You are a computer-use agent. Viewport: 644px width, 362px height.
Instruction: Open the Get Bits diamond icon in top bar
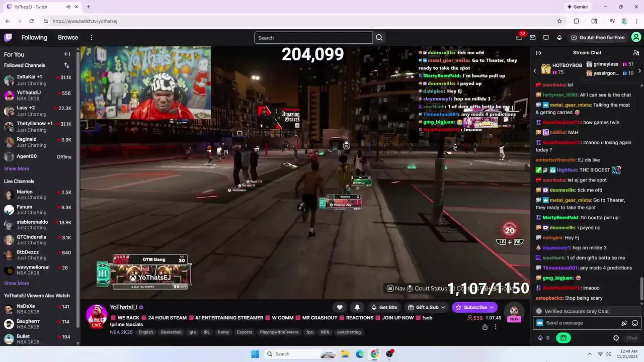559,38
